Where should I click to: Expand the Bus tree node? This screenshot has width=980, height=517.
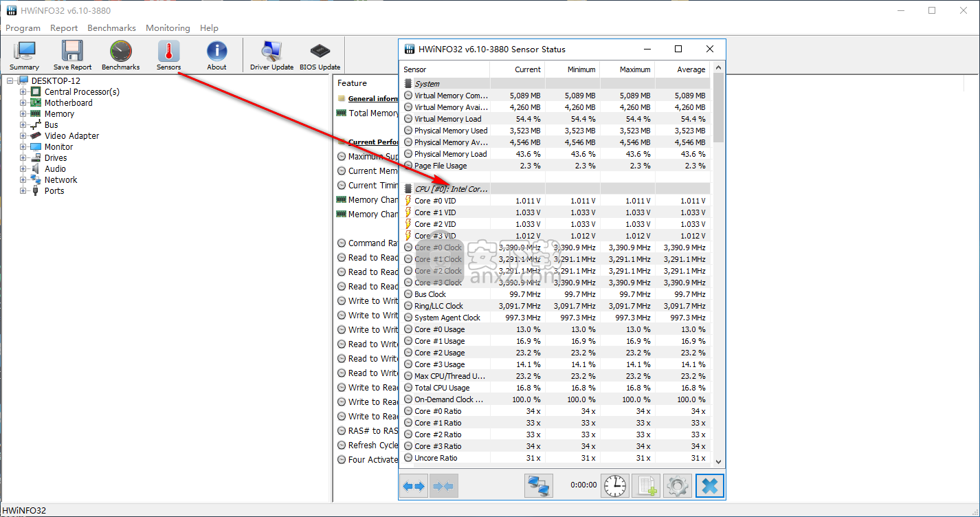[x=23, y=124]
